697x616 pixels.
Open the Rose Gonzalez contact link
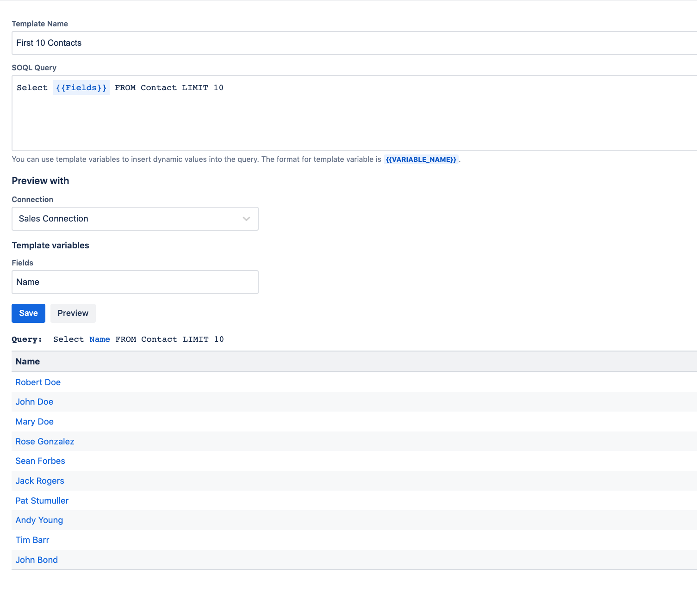tap(45, 442)
